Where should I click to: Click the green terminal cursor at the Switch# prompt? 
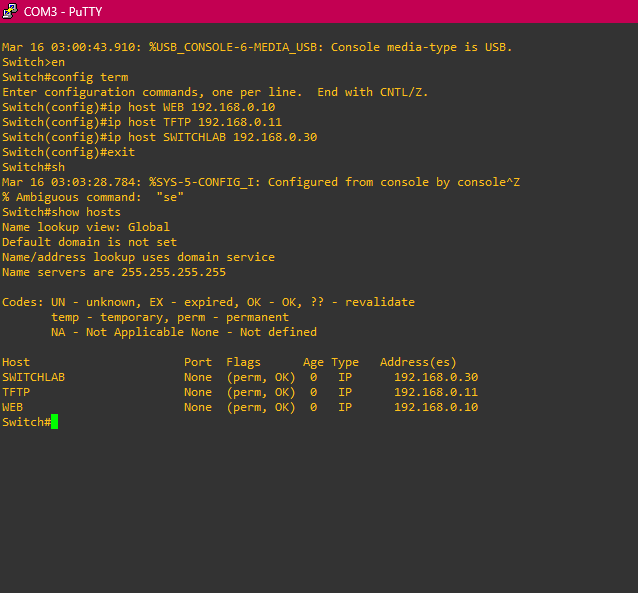pyautogui.click(x=55, y=422)
